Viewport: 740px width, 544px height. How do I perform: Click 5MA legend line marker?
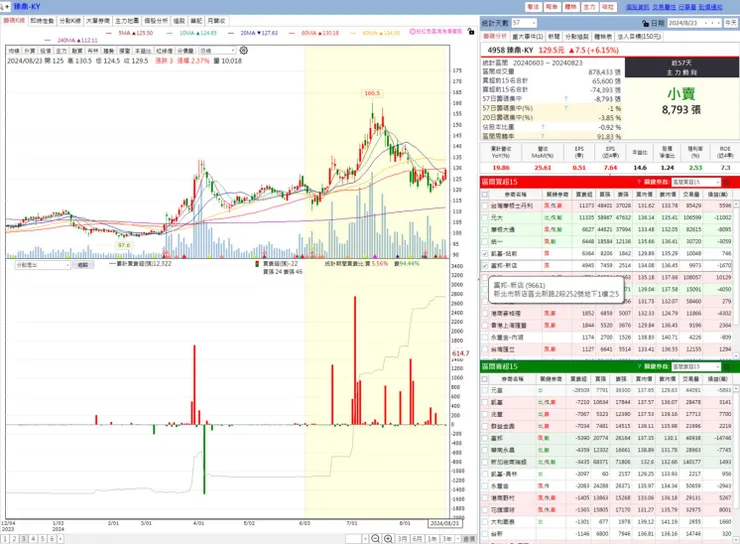[109, 33]
